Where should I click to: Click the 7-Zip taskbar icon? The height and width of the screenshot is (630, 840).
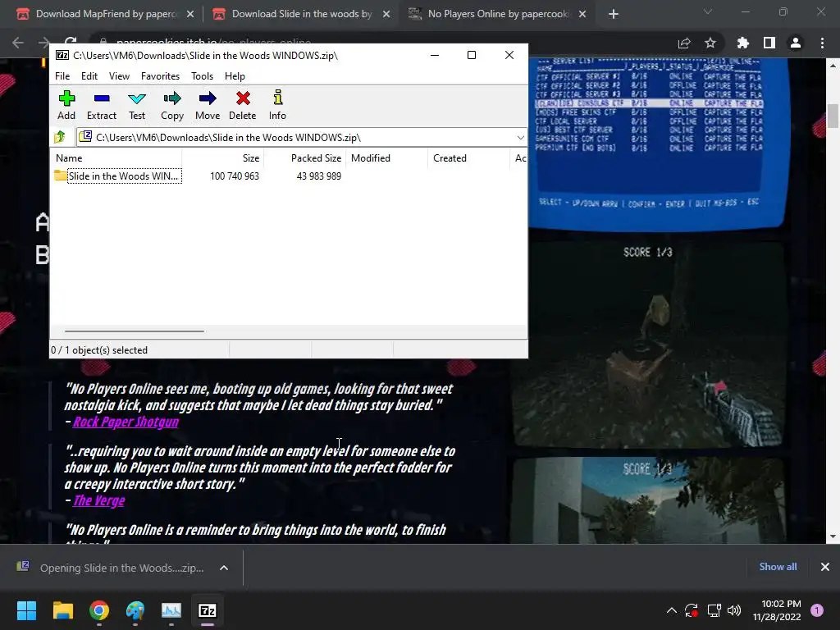(x=208, y=610)
